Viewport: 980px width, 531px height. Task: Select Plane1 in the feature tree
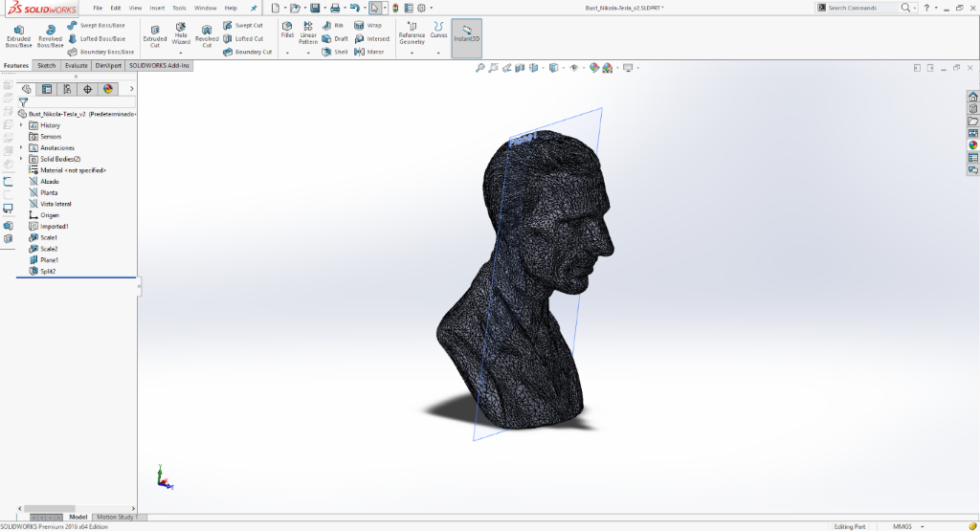(49, 260)
